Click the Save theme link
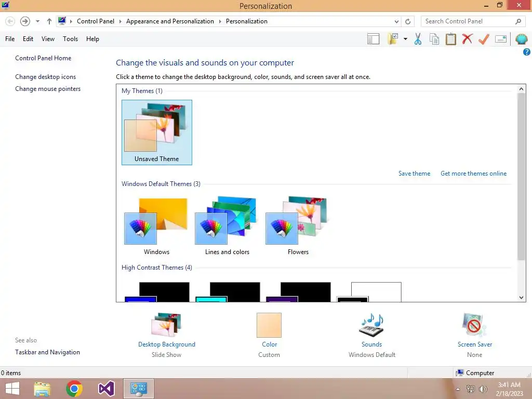 [414, 174]
